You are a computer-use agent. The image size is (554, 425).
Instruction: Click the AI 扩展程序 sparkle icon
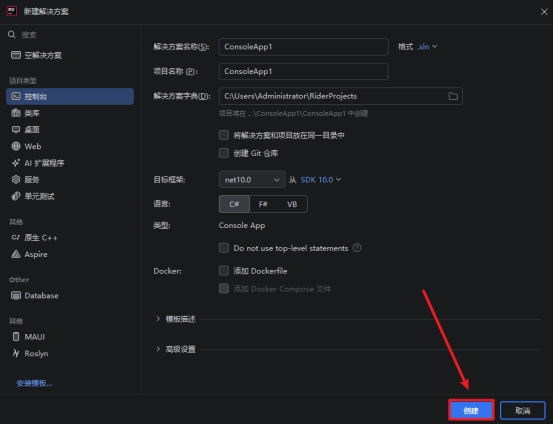coord(16,163)
